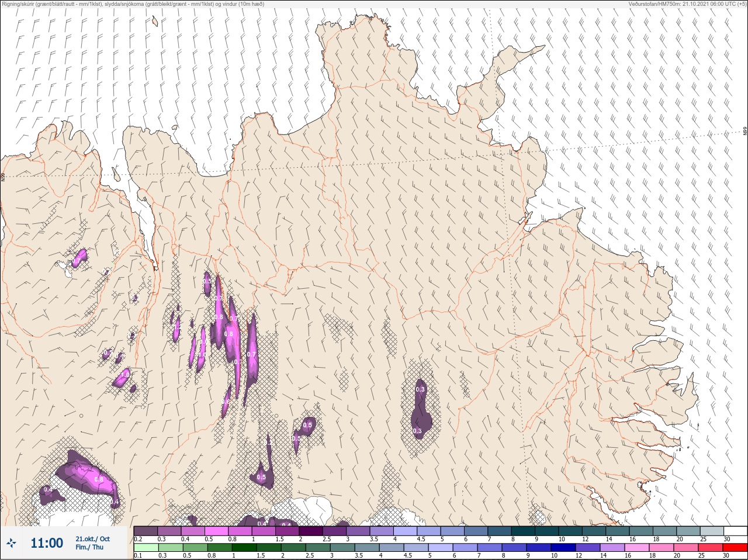The image size is (748, 560).
Task: Select the white 30 swatch on upper scale
Action: (x=736, y=531)
